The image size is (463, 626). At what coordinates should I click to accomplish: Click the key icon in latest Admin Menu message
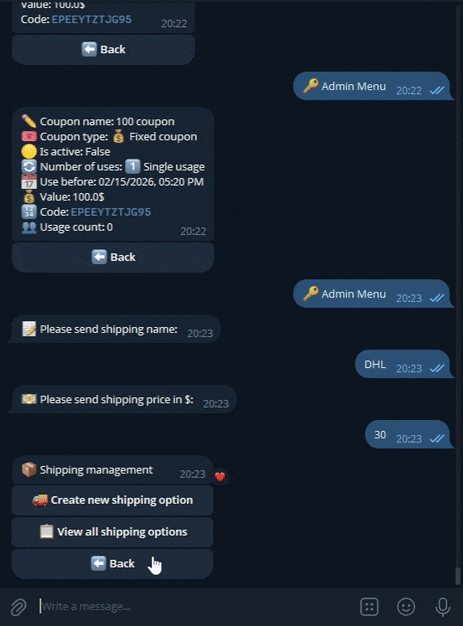pos(311,293)
